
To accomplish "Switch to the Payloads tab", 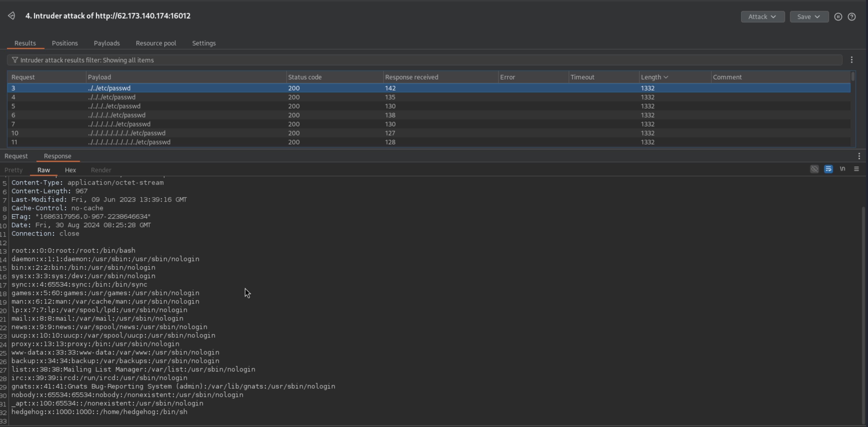I will (106, 43).
